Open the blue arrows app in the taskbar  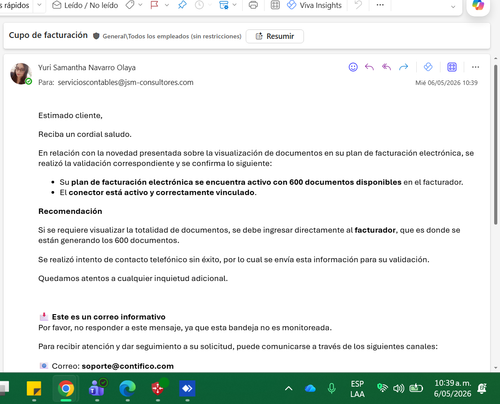pos(187,388)
